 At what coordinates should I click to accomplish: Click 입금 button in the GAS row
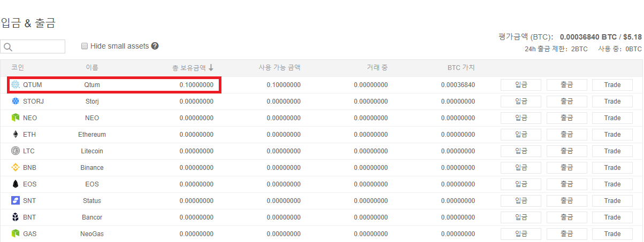[x=521, y=234]
